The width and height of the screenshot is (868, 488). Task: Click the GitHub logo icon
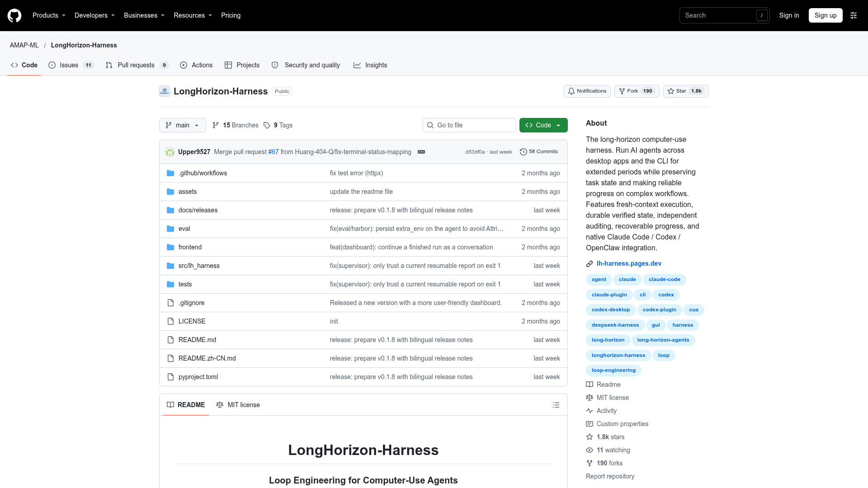14,15
